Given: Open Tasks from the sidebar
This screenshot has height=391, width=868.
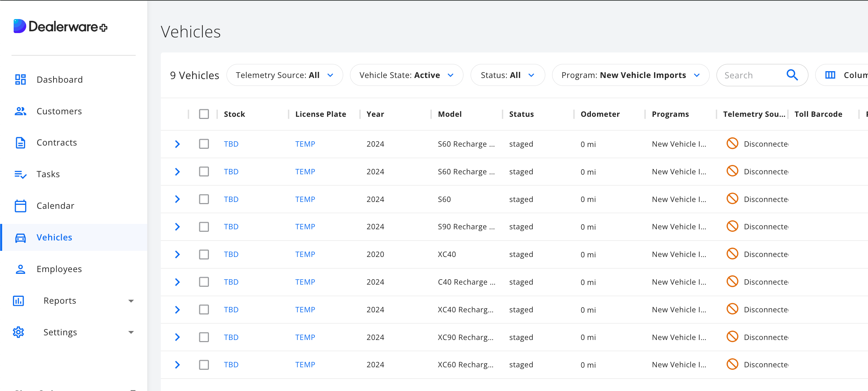Looking at the screenshot, I should pos(48,174).
